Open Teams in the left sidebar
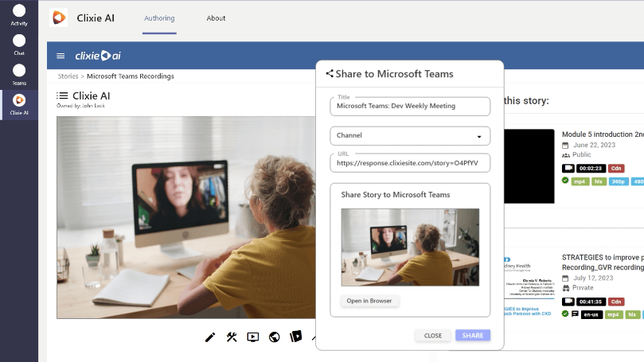 (19, 75)
